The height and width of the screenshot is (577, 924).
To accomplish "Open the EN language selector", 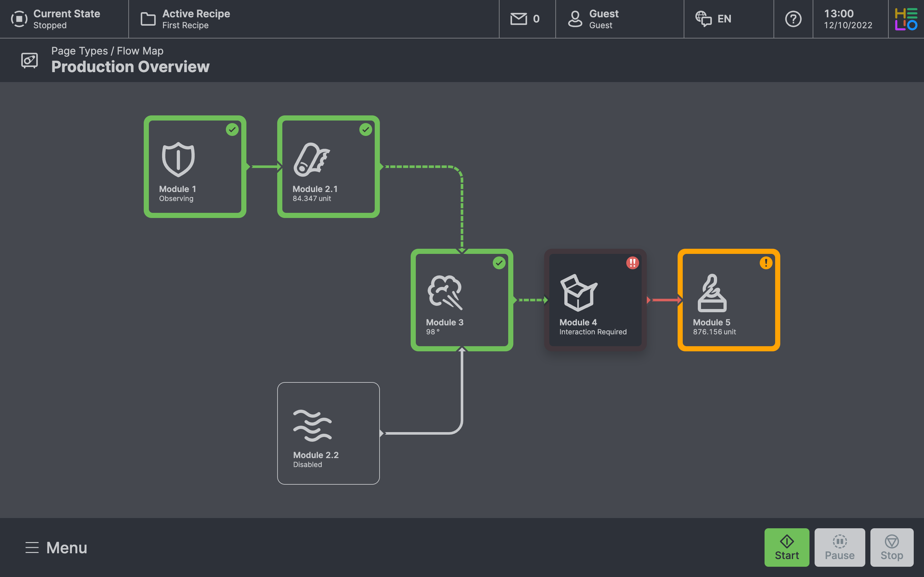I will click(x=713, y=19).
